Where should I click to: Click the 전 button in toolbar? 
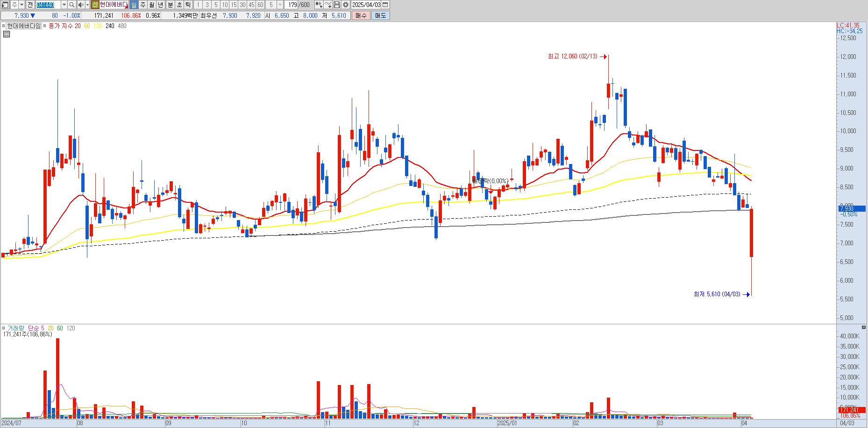pos(30,5)
